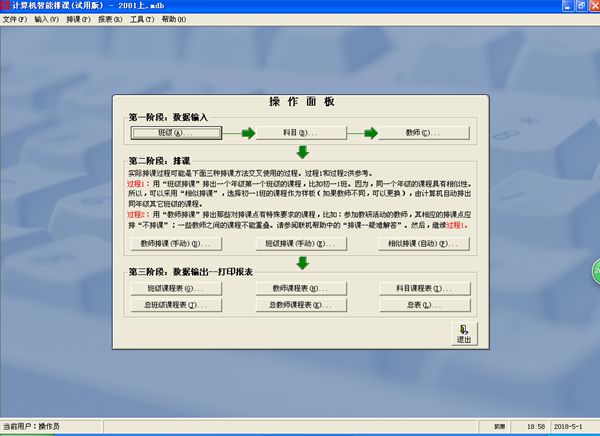Open the 总班级课程表(J)... report
This screenshot has width=600, height=436.
(x=176, y=305)
